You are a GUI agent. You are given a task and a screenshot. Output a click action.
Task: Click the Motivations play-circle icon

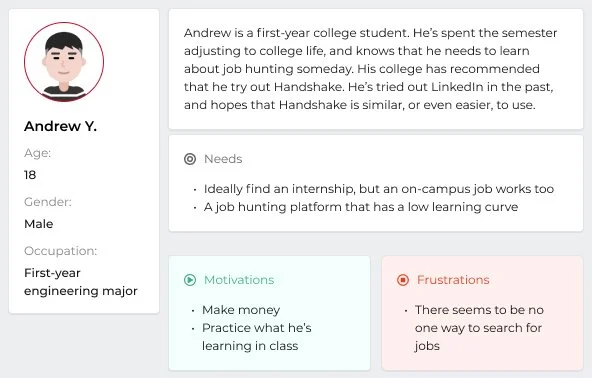(x=190, y=280)
